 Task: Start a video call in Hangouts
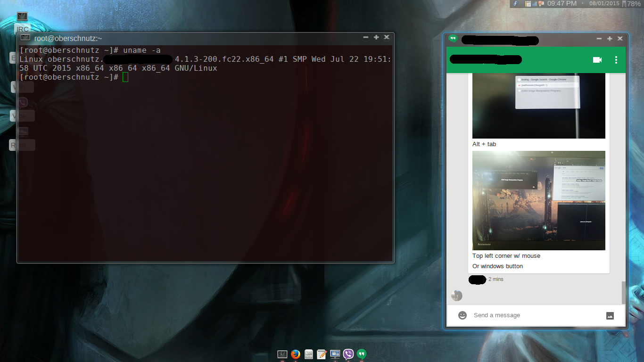(597, 60)
